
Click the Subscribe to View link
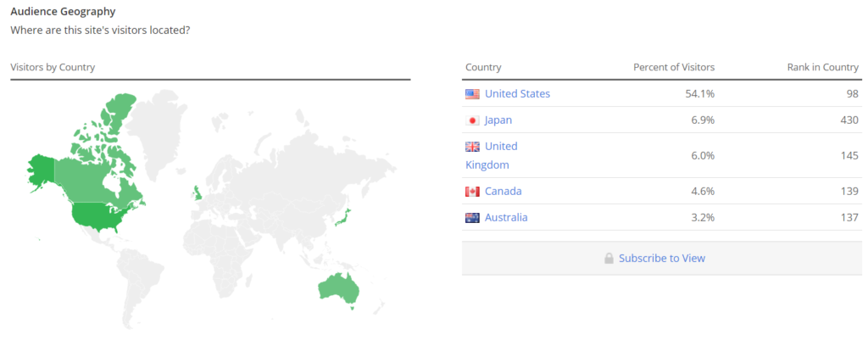(662, 258)
